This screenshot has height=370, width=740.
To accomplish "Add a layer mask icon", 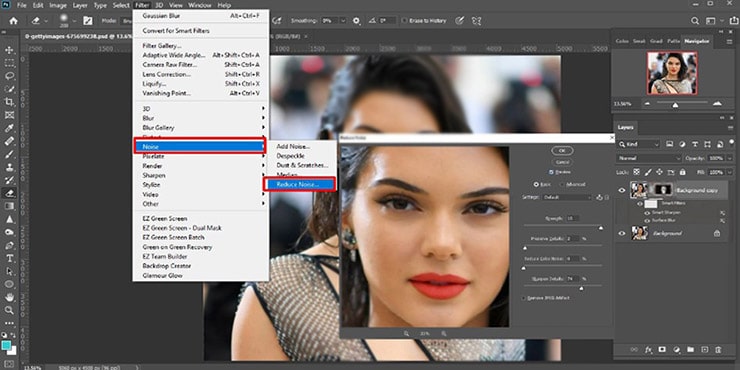I will [x=662, y=350].
